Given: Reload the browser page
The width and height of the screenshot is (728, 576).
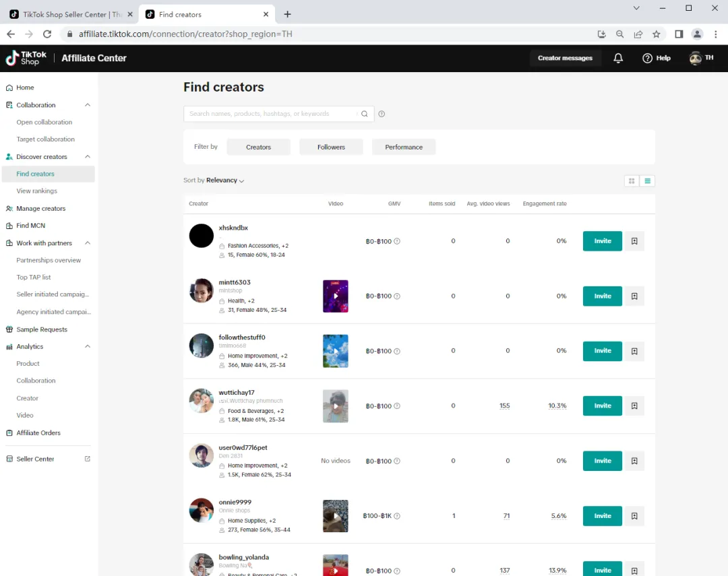Looking at the screenshot, I should coord(47,34).
